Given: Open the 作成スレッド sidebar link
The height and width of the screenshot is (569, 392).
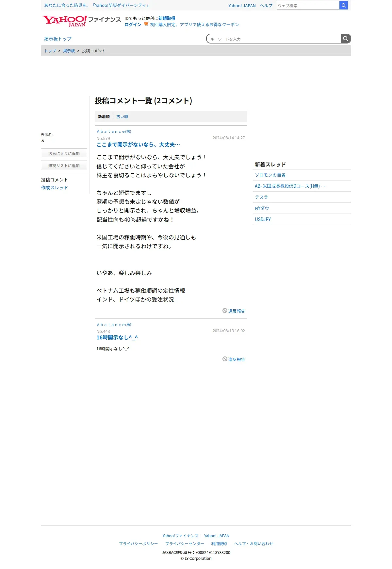Looking at the screenshot, I should point(55,187).
